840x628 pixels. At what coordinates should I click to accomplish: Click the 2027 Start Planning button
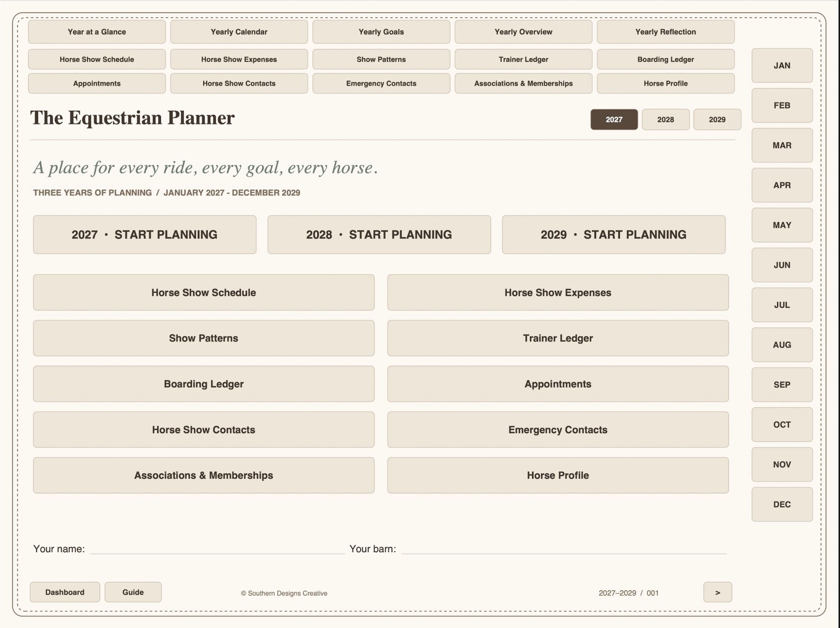[x=145, y=235]
